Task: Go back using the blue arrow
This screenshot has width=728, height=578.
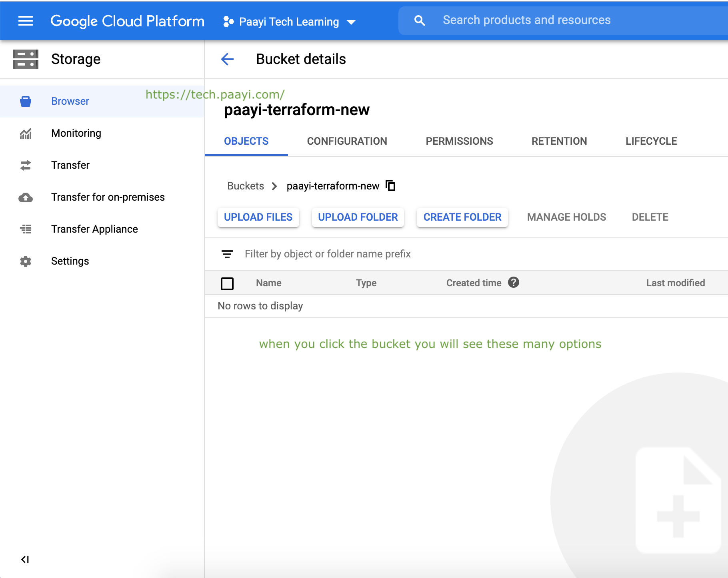Action: (x=227, y=59)
